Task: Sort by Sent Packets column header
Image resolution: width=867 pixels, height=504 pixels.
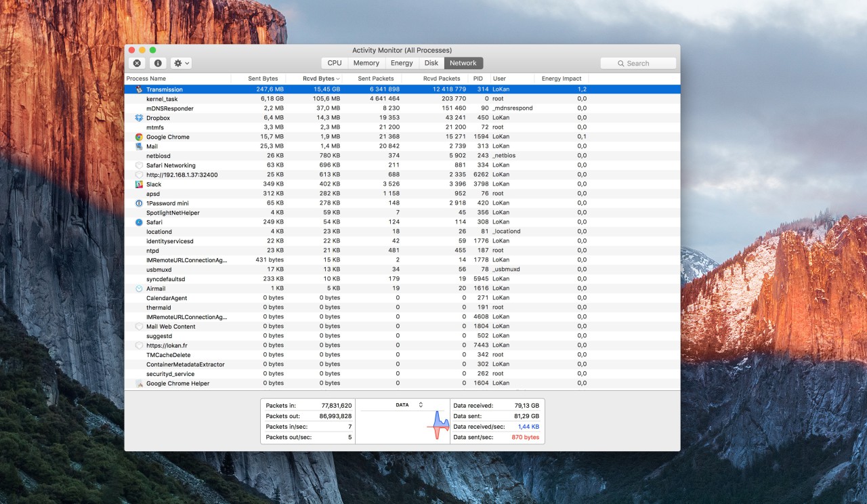Action: click(x=372, y=79)
